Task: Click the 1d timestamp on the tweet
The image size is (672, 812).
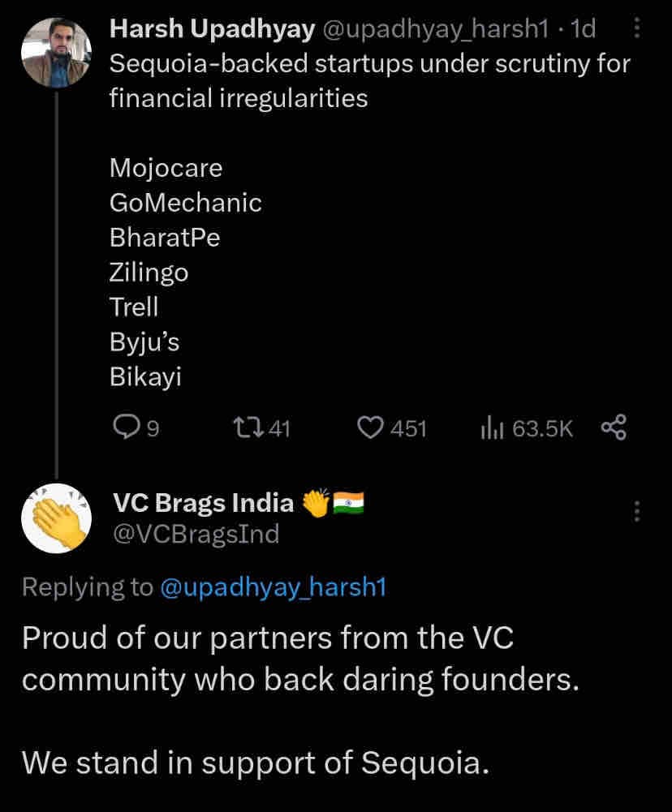Action: click(x=581, y=28)
